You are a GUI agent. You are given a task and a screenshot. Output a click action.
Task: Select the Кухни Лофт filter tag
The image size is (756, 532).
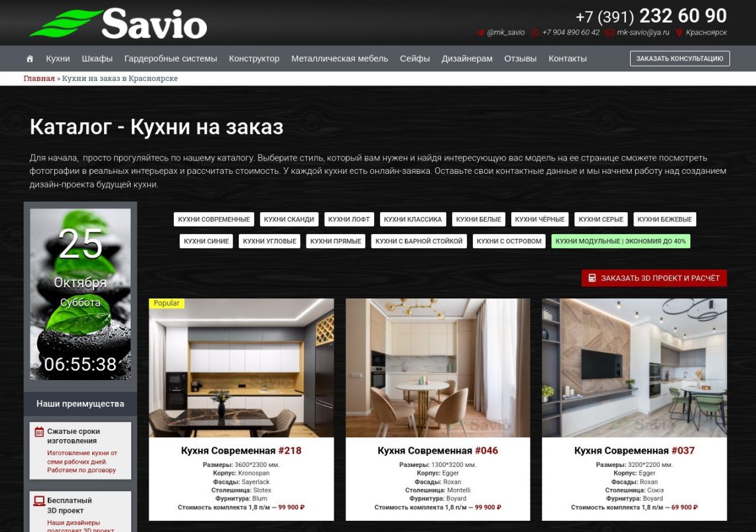[x=349, y=220]
